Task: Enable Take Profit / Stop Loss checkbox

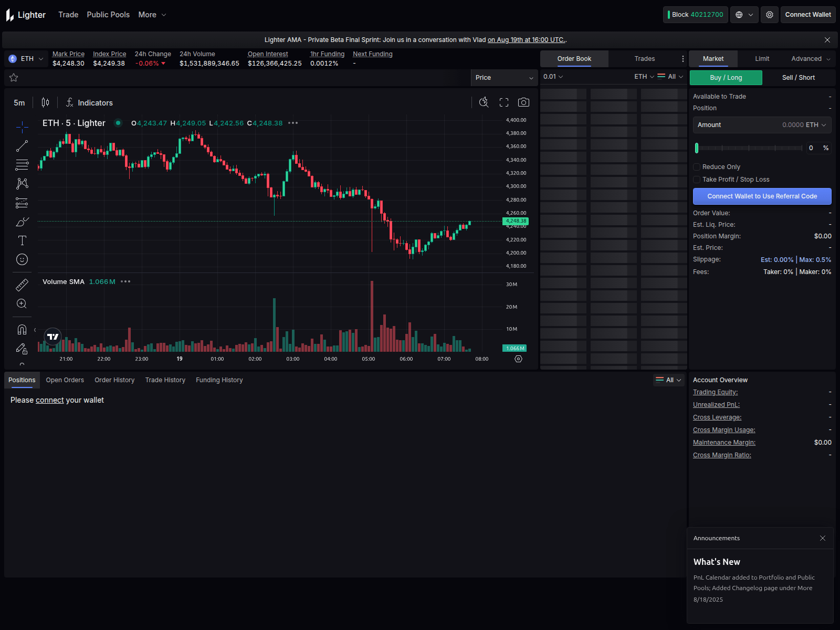Action: coord(697,180)
